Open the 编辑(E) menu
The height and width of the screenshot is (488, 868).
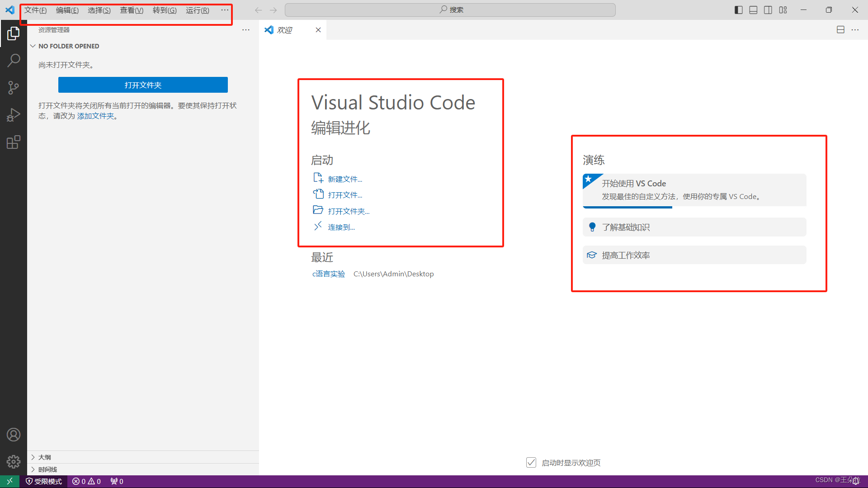pyautogui.click(x=67, y=10)
